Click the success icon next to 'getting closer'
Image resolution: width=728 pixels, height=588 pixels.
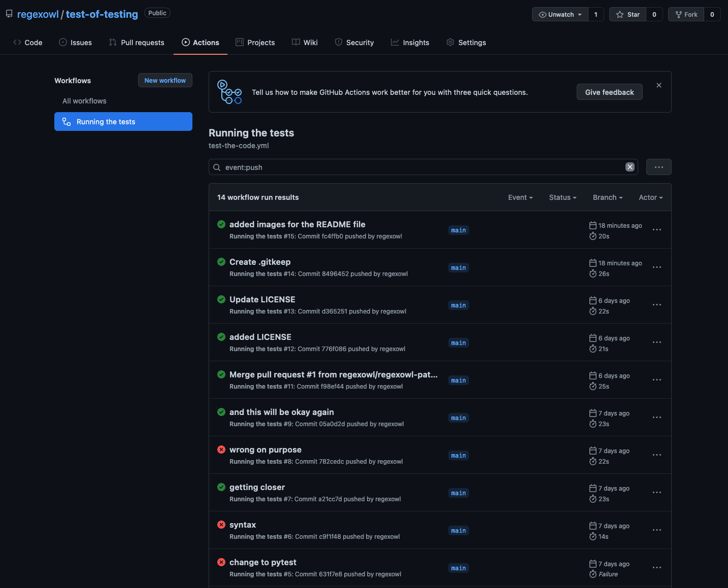(221, 487)
